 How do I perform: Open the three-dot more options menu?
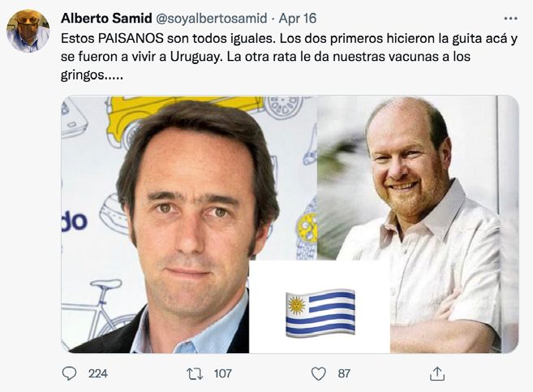510,19
